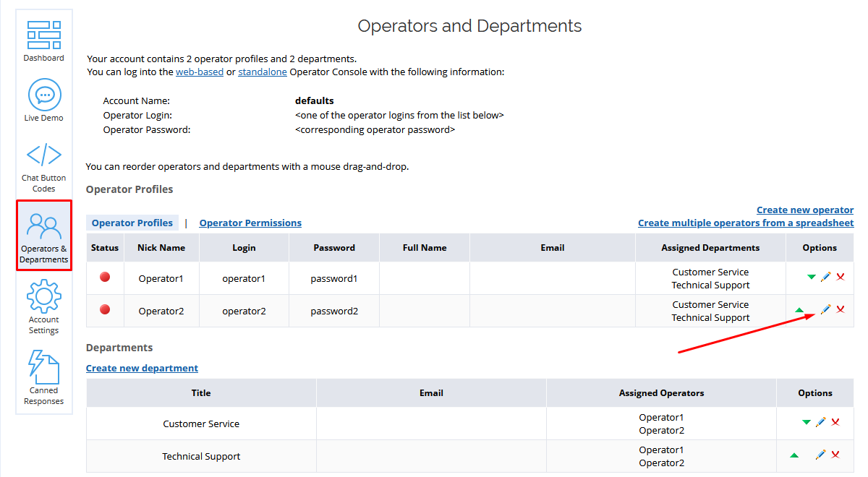This screenshot has height=477, width=868.
Task: Move Operator2 up with the green arrow
Action: point(799,309)
